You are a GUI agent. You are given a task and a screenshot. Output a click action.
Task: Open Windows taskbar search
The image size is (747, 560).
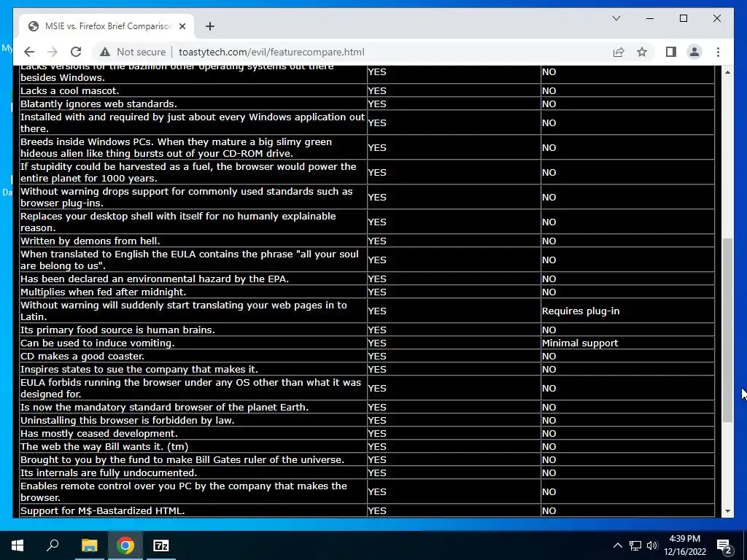(x=53, y=545)
